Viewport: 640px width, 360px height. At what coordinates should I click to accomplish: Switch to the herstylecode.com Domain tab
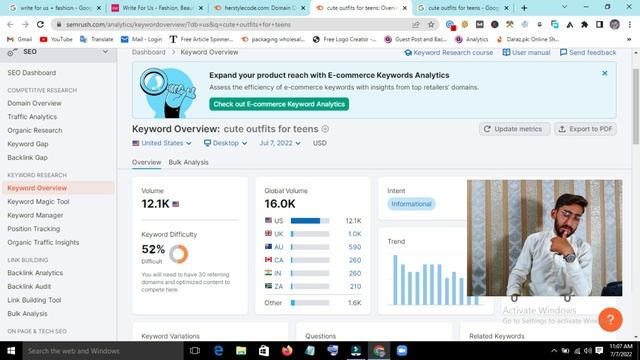260,8
